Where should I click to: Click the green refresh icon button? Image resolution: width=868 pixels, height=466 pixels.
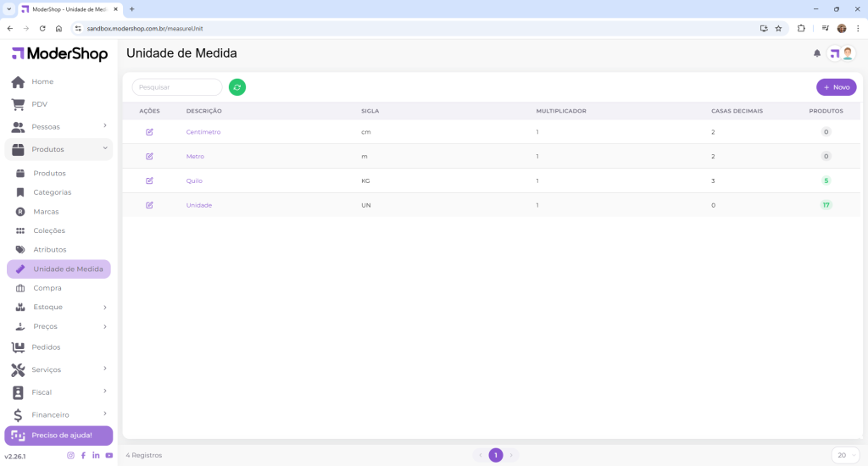point(237,87)
